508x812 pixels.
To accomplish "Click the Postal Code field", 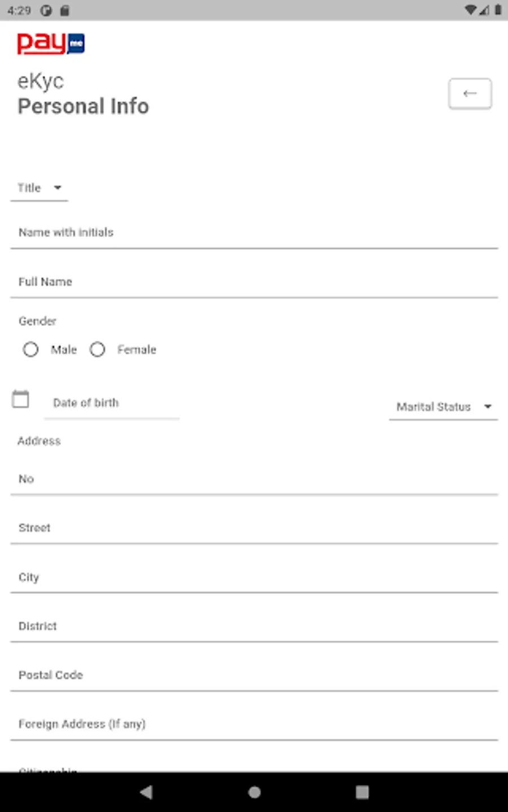I will point(254,675).
